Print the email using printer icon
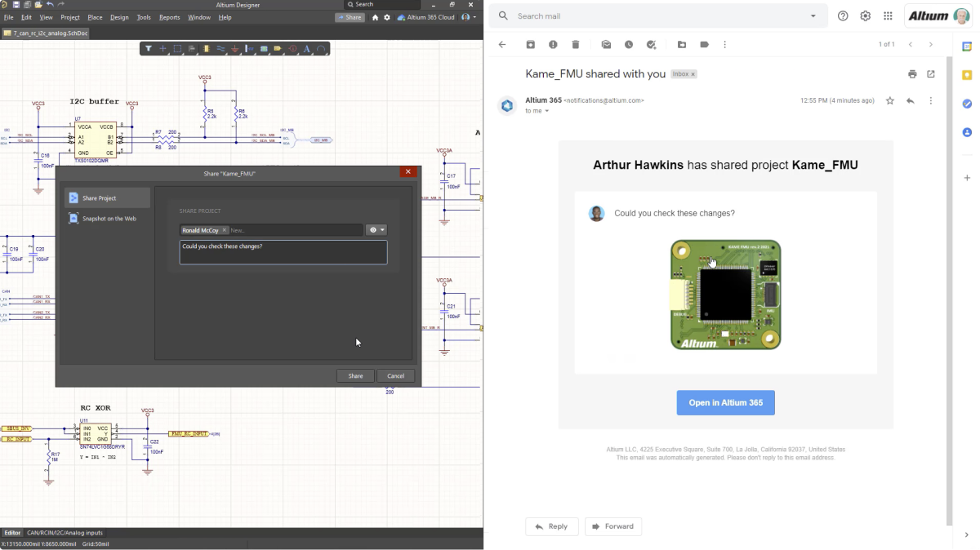980x550 pixels. [x=912, y=74]
